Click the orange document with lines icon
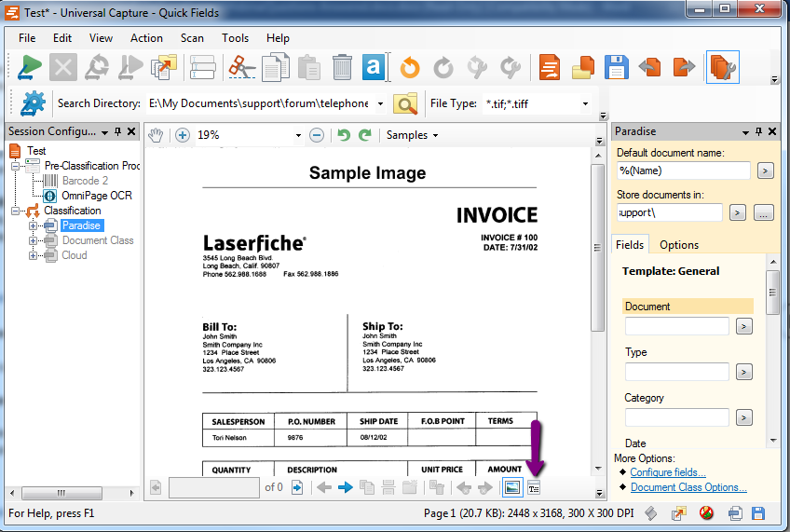This screenshot has width=790, height=532. point(549,67)
